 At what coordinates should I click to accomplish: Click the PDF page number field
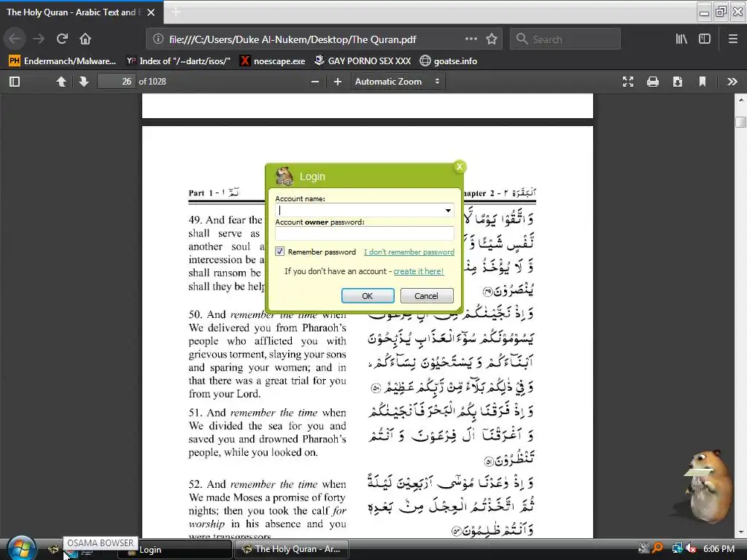tap(117, 82)
